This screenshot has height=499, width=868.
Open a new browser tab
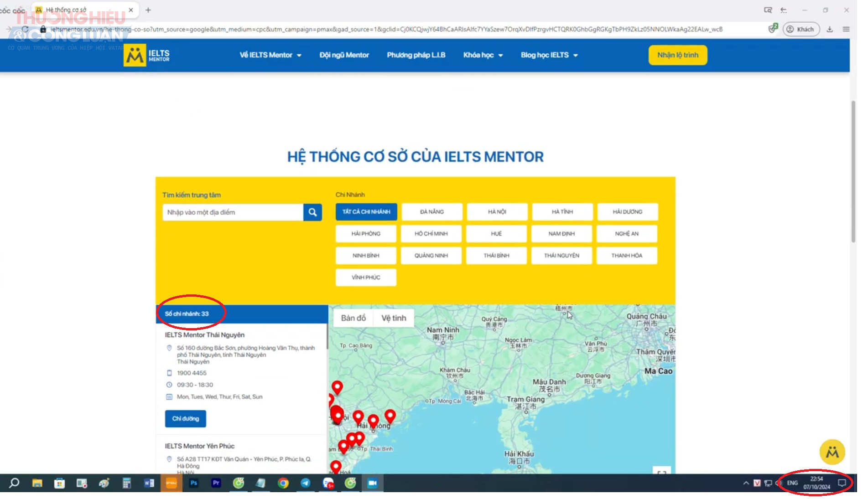pos(148,10)
